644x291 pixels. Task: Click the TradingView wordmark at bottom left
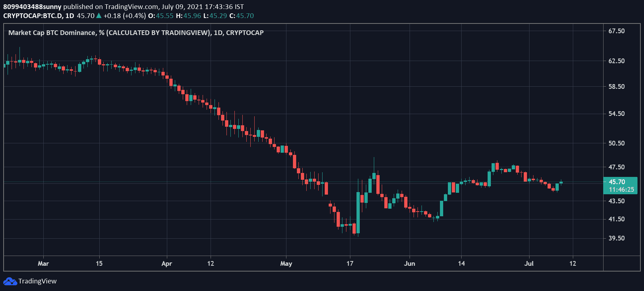[x=38, y=281]
